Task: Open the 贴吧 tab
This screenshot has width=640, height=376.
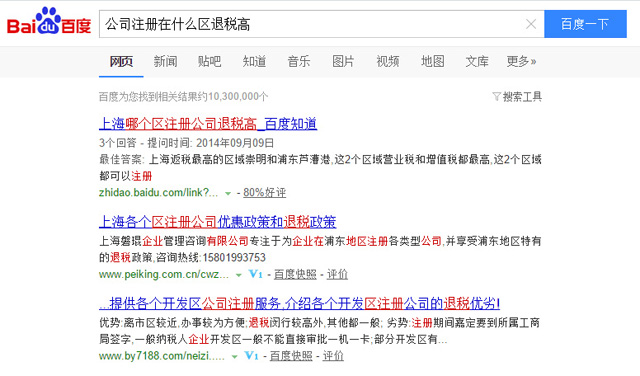Action: point(209,61)
